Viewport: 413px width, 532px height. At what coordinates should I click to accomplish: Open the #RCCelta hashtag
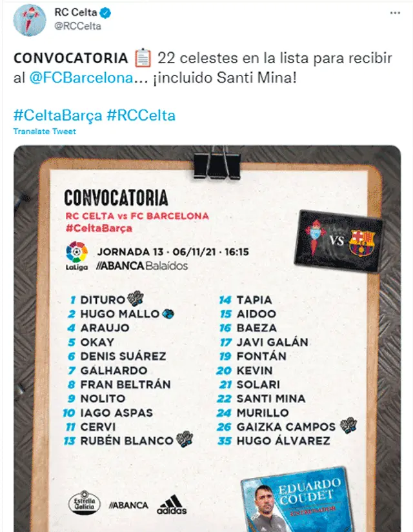pyautogui.click(x=141, y=115)
